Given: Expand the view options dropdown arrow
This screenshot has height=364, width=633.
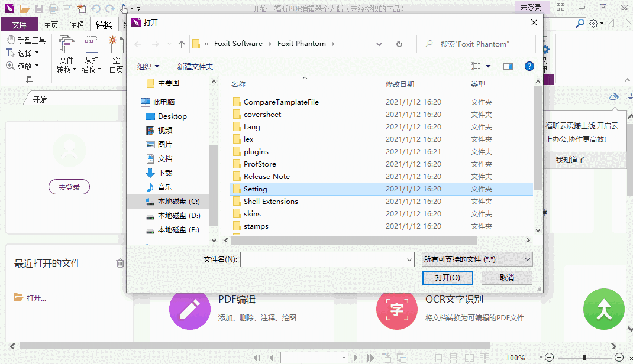Looking at the screenshot, I should point(488,67).
